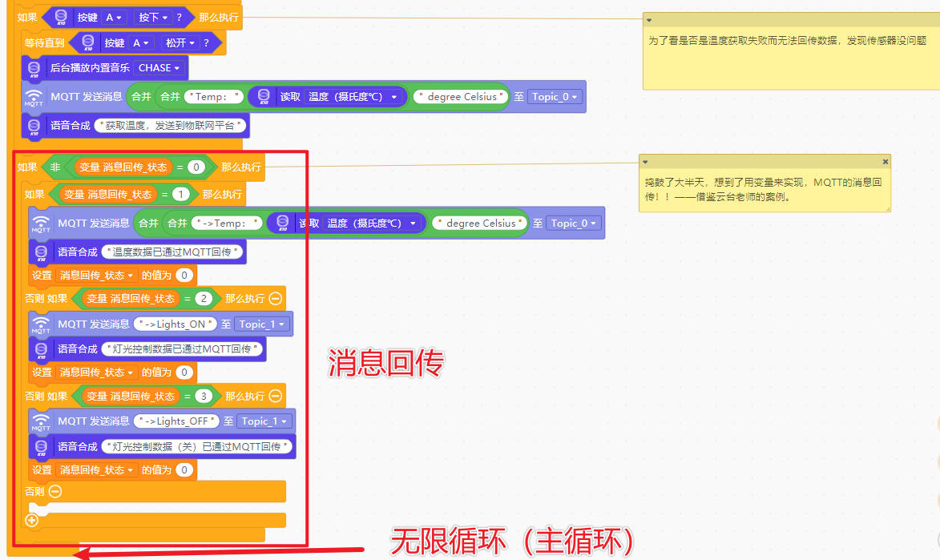Close the yellow comment about 借鉴云台老师的案例
Viewport: 940px width, 560px height.
[886, 161]
